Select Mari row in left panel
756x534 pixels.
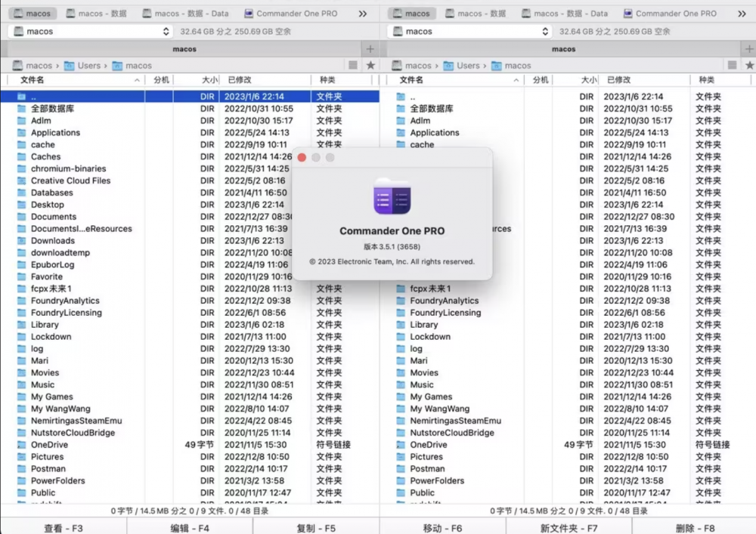(x=190, y=360)
